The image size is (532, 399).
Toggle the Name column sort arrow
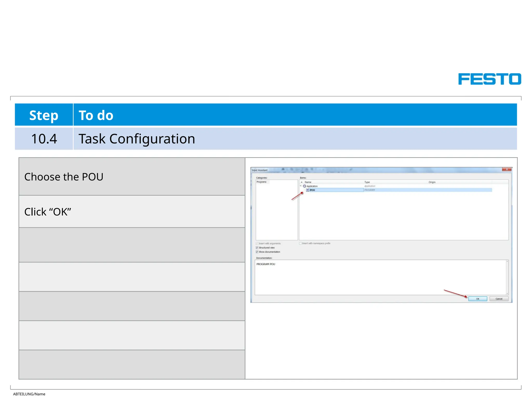(302, 182)
